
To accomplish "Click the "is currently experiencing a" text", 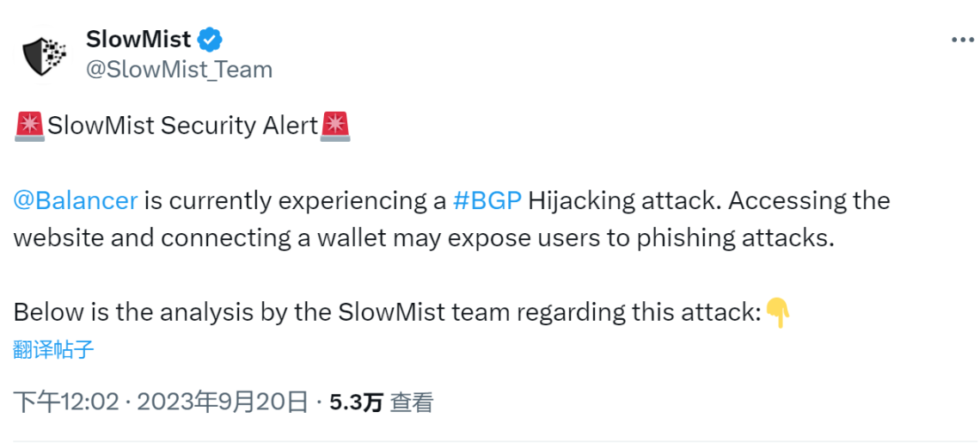I will 295,200.
